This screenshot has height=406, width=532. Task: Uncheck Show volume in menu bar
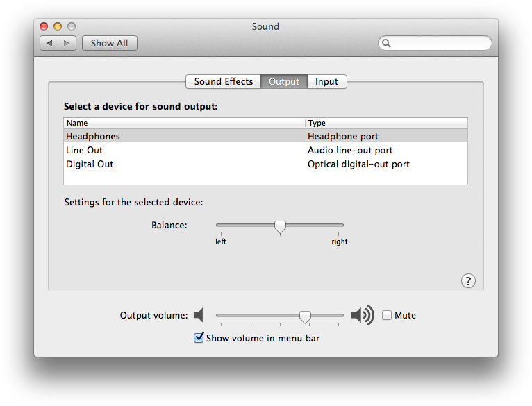[199, 338]
